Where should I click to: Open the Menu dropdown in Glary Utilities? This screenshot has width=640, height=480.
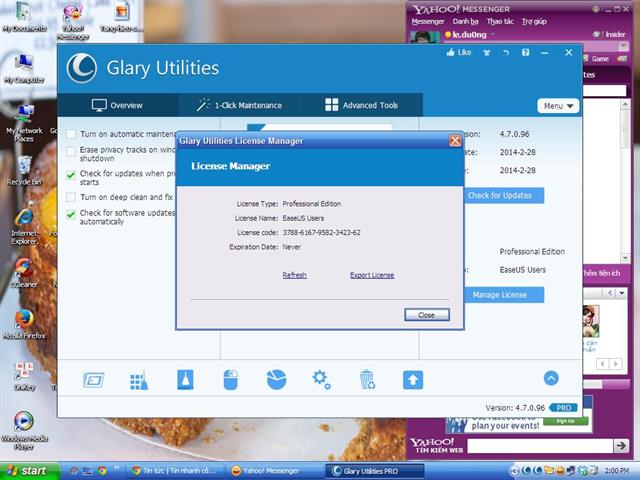(558, 106)
